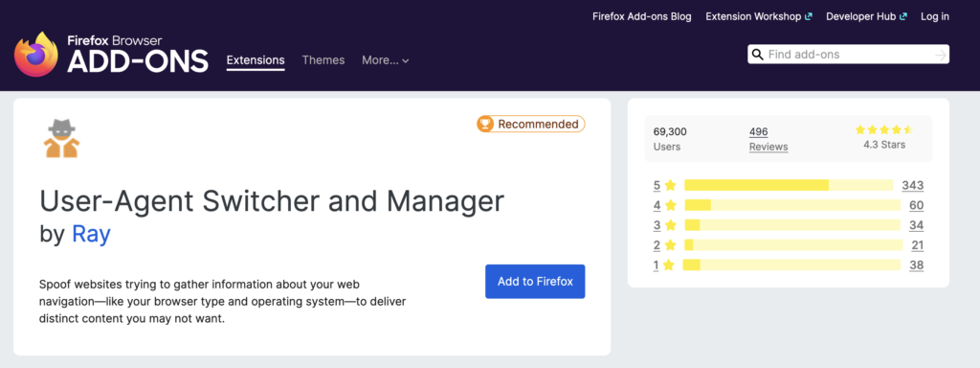Click inside the Find add-ons search field
The height and width of the screenshot is (368, 980).
pyautogui.click(x=849, y=55)
